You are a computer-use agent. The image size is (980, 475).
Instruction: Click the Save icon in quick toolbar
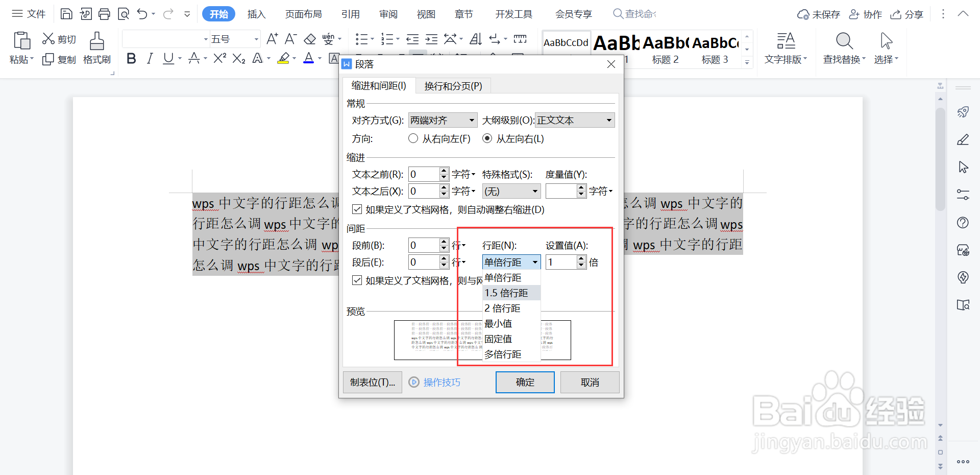[66, 14]
